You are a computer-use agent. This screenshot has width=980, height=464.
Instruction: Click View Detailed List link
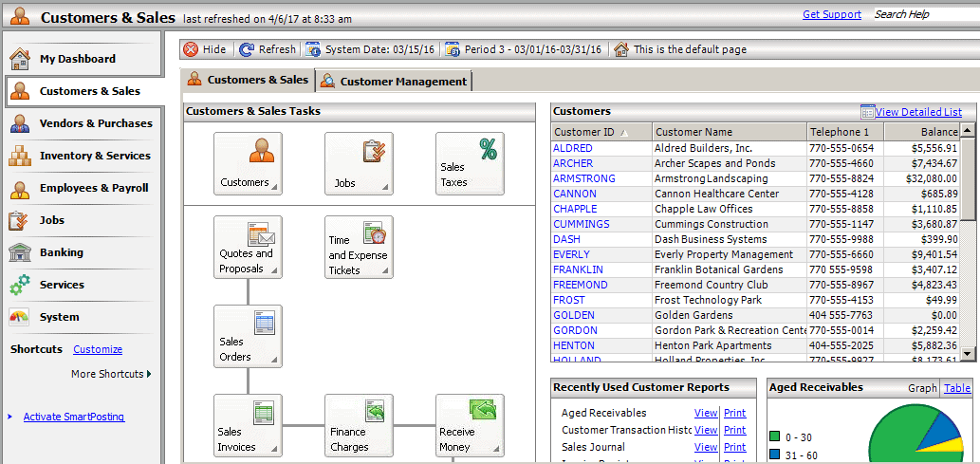[x=918, y=112]
